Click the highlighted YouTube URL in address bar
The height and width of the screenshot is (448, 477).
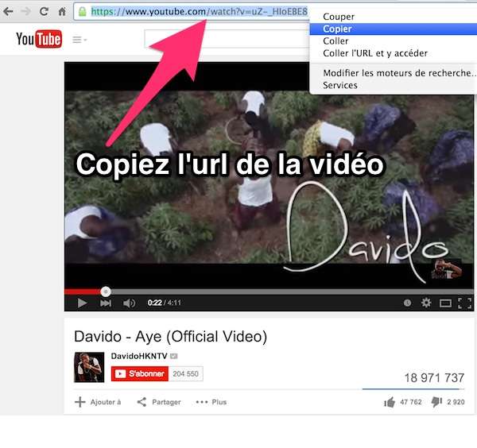point(200,12)
